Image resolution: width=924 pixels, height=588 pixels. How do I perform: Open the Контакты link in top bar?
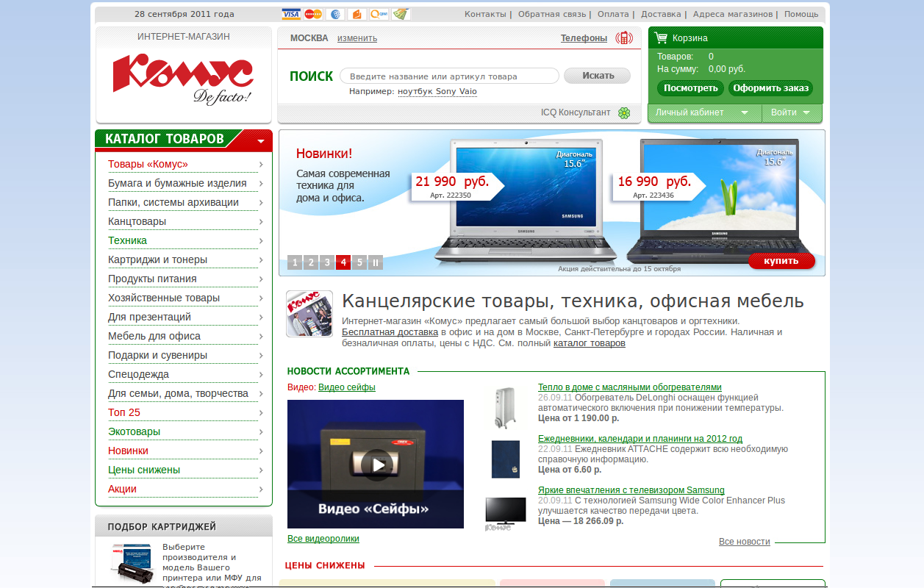(485, 14)
